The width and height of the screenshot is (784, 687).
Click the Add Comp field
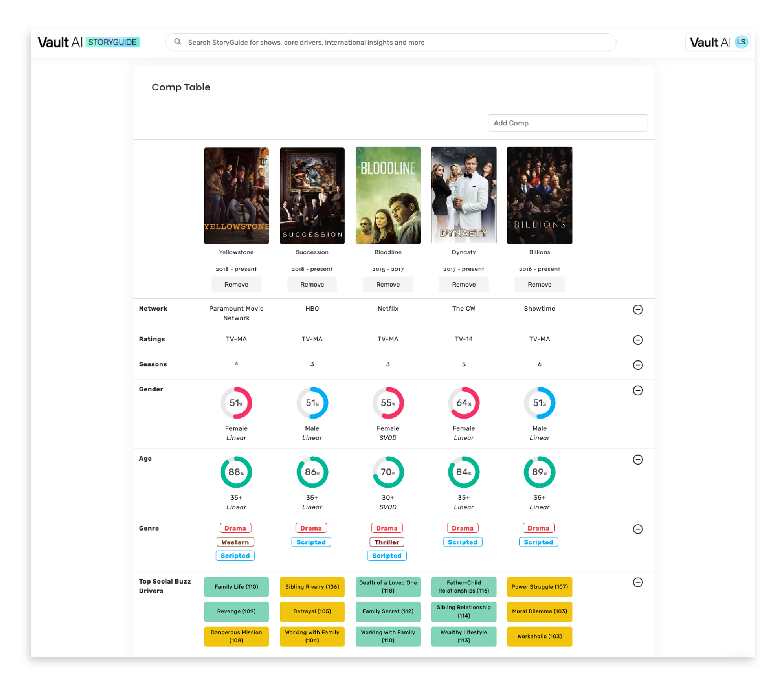[x=568, y=123]
